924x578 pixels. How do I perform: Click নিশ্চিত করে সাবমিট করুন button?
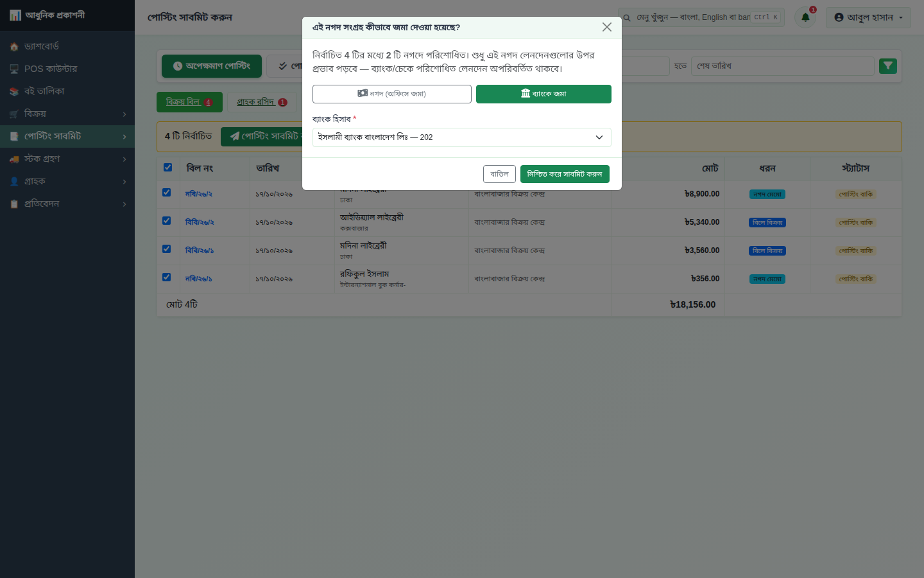(x=565, y=174)
